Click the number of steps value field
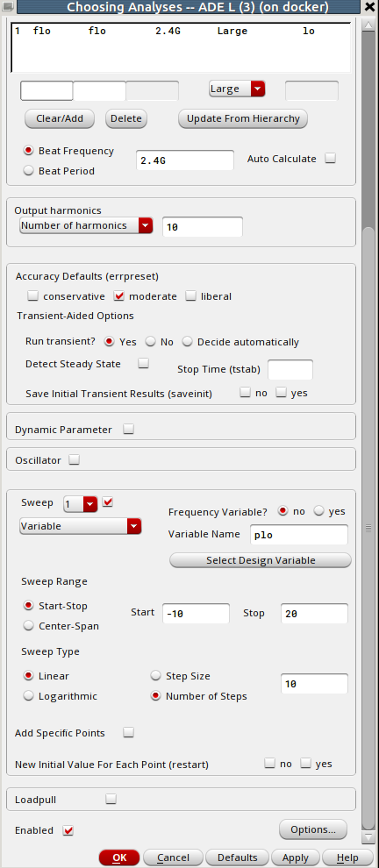This screenshot has height=868, width=379. [x=314, y=684]
